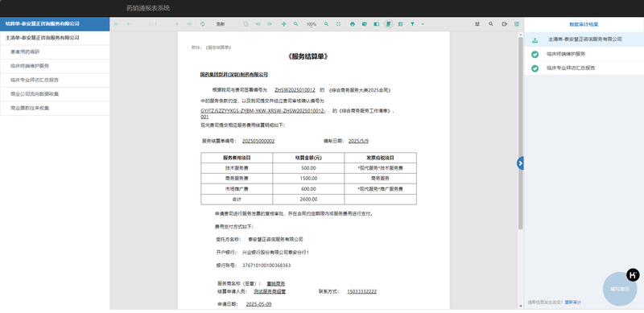Viewport: 644px width, 313px height.
Task: Click the zoom out magnifier icon
Action: (295, 24)
